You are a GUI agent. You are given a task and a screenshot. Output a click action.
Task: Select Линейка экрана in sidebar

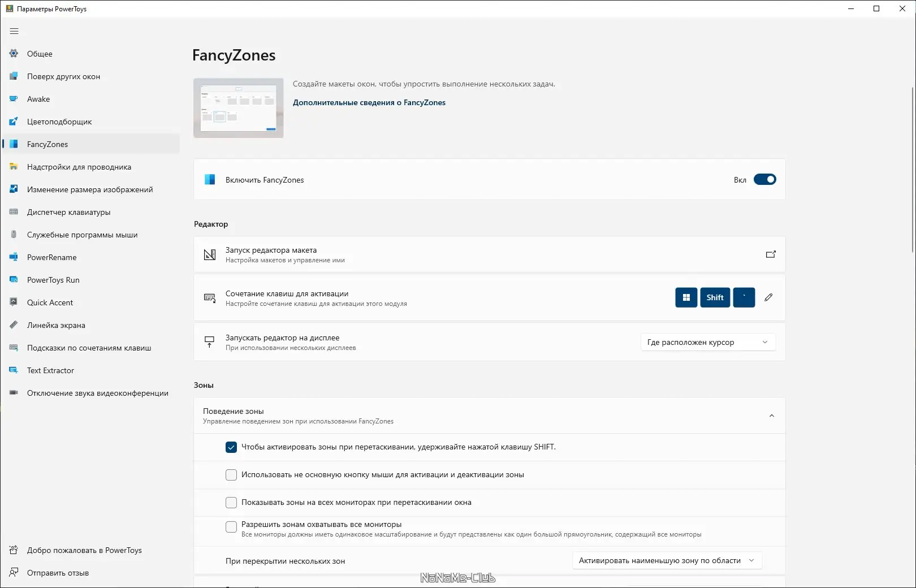(x=91, y=325)
